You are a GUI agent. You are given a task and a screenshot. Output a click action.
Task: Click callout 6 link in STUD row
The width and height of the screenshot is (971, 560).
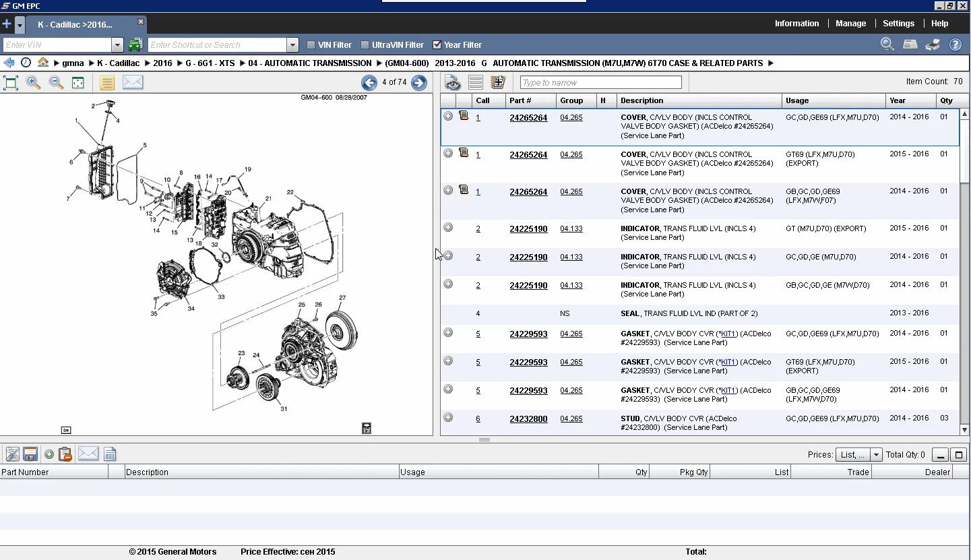478,419
